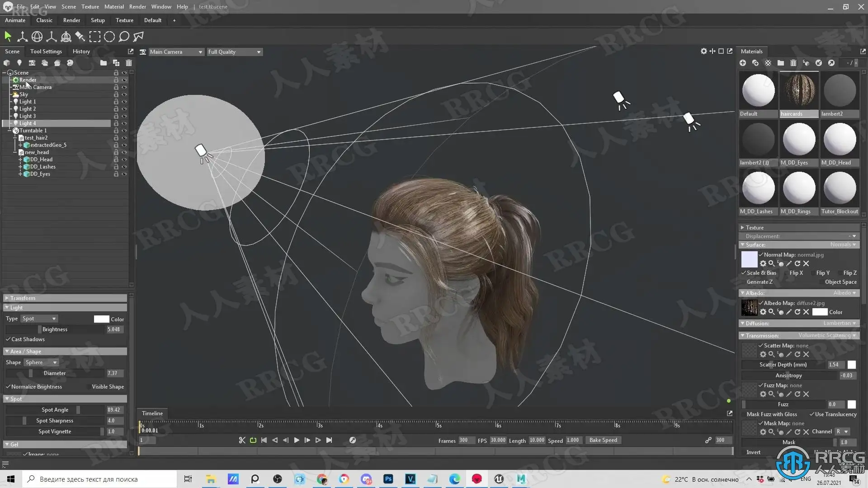
Task: Switch to the Tool Settings tab
Action: 46,52
